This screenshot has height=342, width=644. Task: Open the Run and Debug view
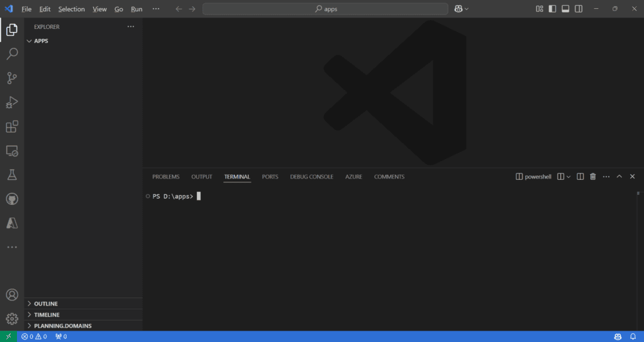(x=12, y=102)
